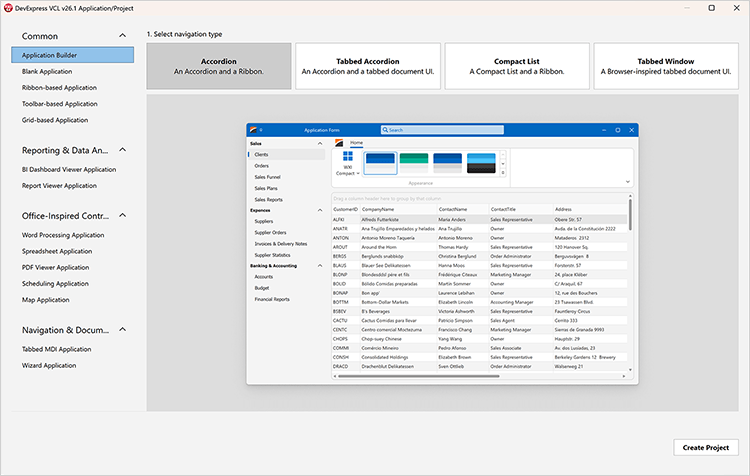Image resolution: width=750 pixels, height=476 pixels.
Task: Collapse the Office-Inspired Controls section
Action: pyautogui.click(x=122, y=215)
